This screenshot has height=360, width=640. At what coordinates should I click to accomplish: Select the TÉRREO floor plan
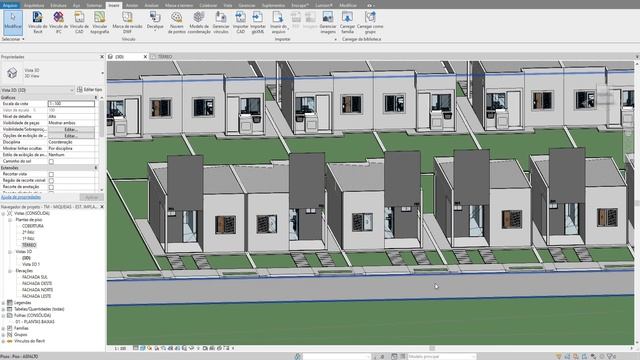click(x=29, y=245)
